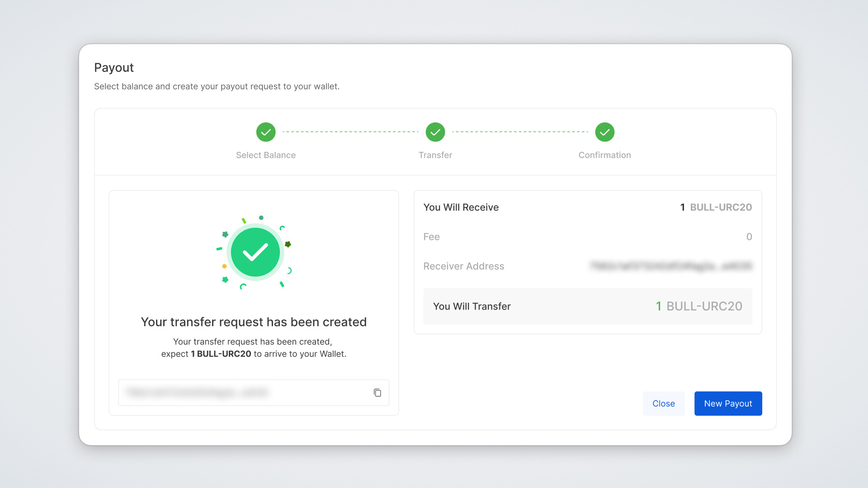The width and height of the screenshot is (868, 488).
Task: Click the bold '1 BULL-URC20' text in message
Action: point(221,354)
